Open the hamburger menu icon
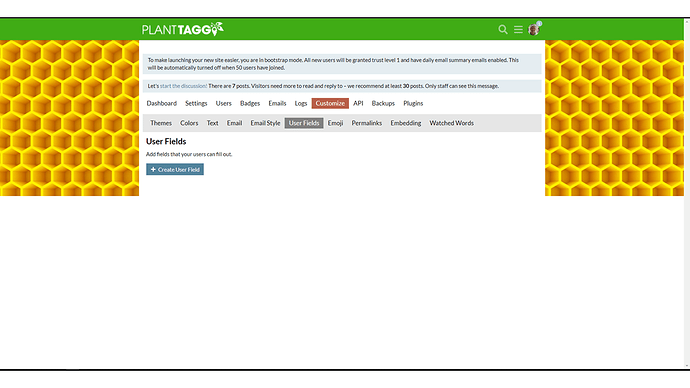Viewport: 690px width, 388px height. [x=518, y=29]
